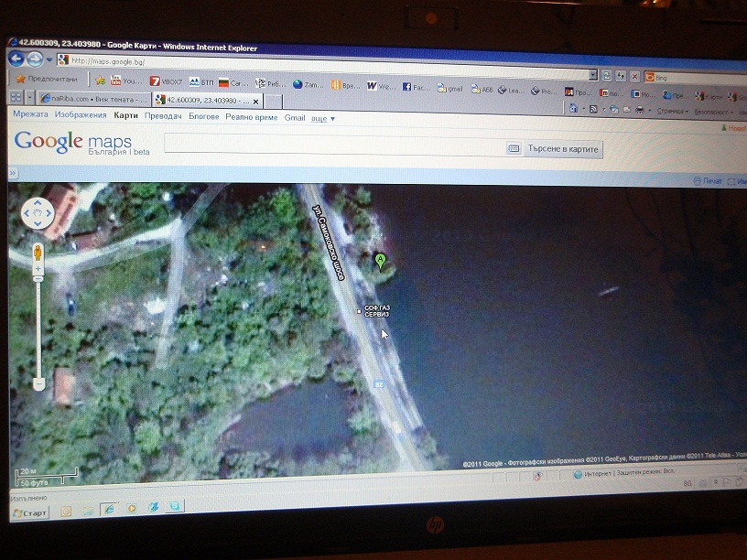This screenshot has height=560, width=747.
Task: Switch to the naRiba.com tab
Action: [x=94, y=99]
